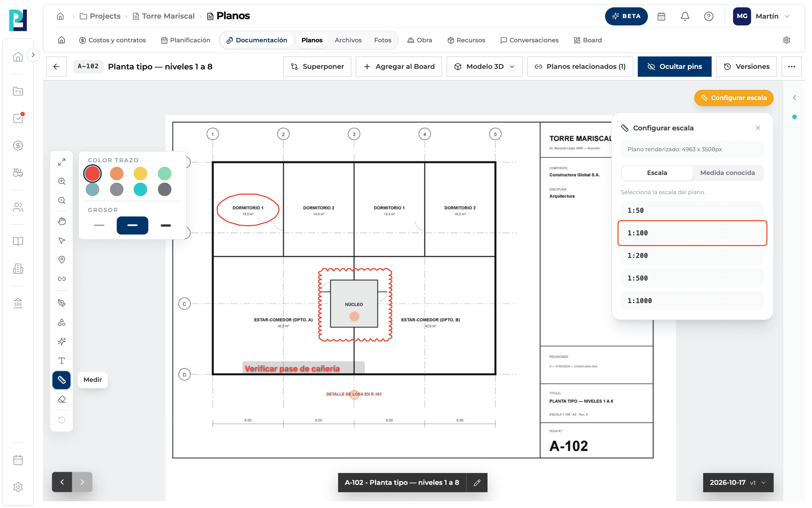Expand the left sidebar chevron
This screenshot has width=812, height=508.
[33, 55]
